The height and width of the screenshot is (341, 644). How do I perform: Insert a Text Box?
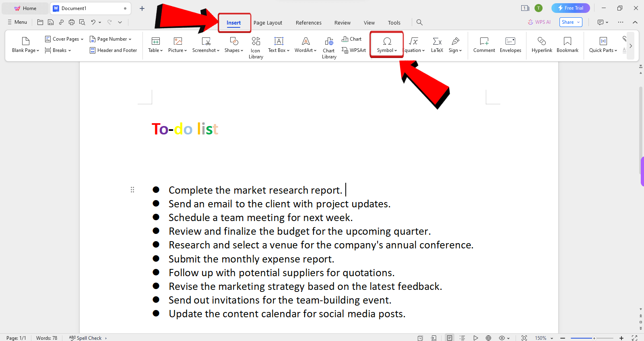(279, 45)
